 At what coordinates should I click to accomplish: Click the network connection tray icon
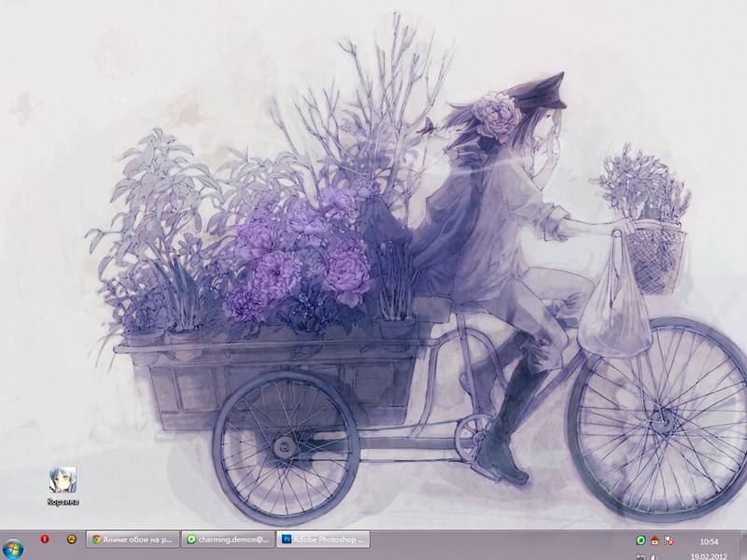point(641,557)
